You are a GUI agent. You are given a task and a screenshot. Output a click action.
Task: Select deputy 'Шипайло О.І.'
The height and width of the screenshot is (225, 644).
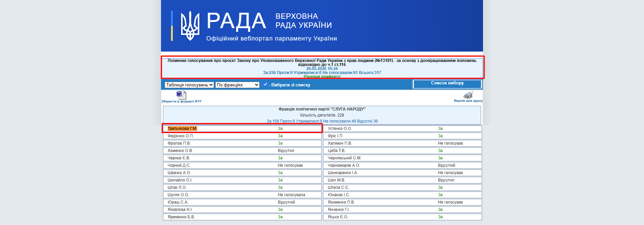pyautogui.click(x=180, y=180)
